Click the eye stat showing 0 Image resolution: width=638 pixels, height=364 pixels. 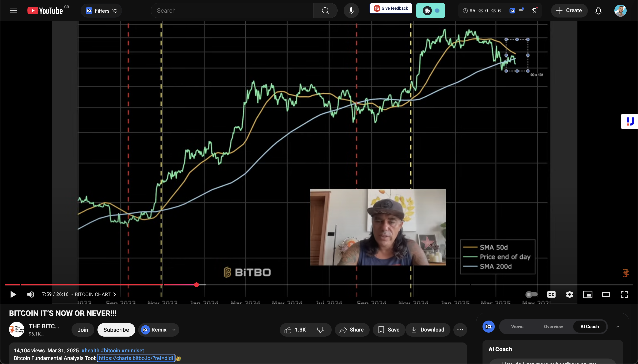pyautogui.click(x=483, y=11)
